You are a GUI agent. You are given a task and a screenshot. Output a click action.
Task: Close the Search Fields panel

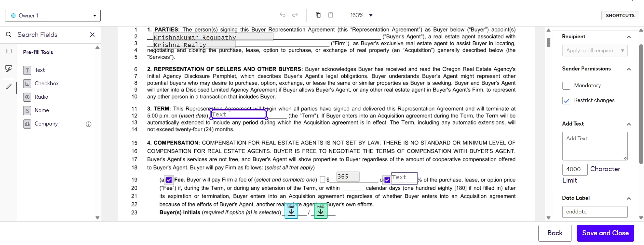92,35
